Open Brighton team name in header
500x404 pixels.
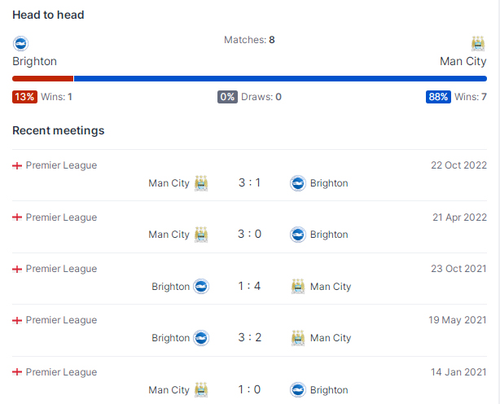(x=35, y=61)
